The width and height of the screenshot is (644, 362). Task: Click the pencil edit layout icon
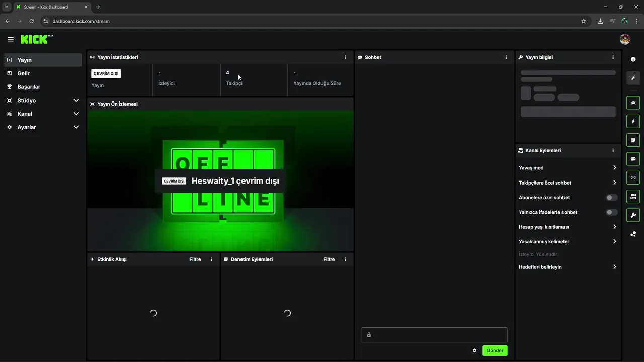click(x=633, y=78)
